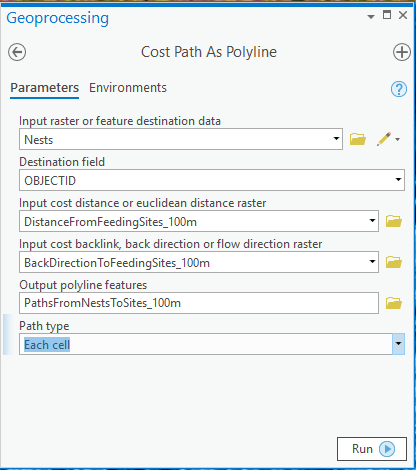This screenshot has width=416, height=470.
Task: Browse folder for cost distance raster
Action: click(394, 221)
